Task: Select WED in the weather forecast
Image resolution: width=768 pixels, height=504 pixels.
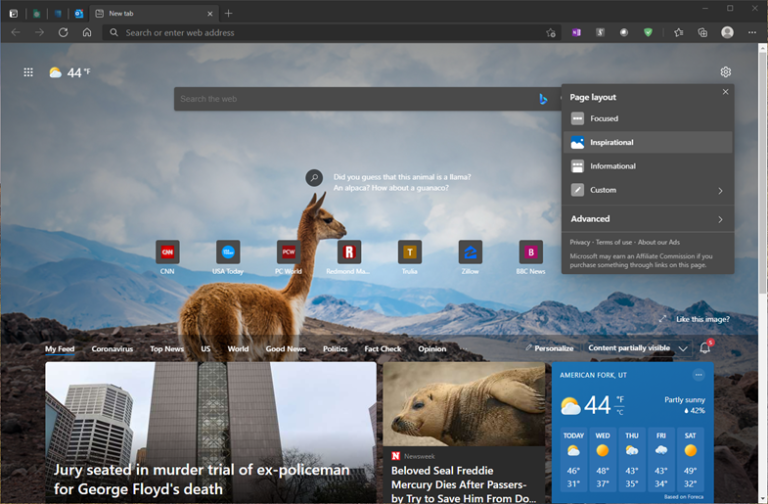Action: (x=602, y=459)
